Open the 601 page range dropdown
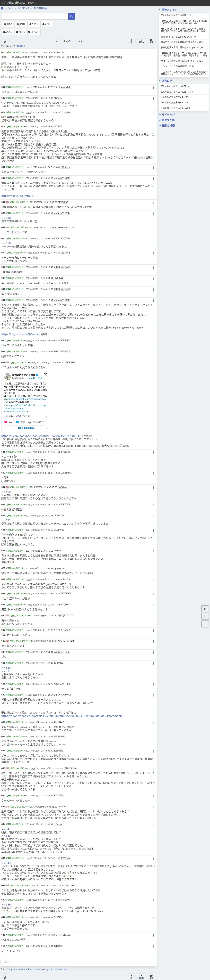The width and height of the screenshot is (210, 980). 67,41
